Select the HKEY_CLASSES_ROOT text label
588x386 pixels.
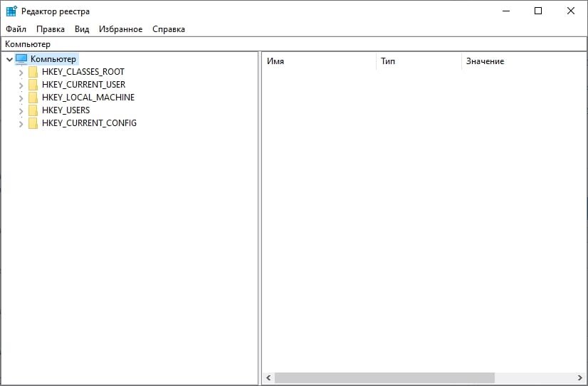pos(83,72)
